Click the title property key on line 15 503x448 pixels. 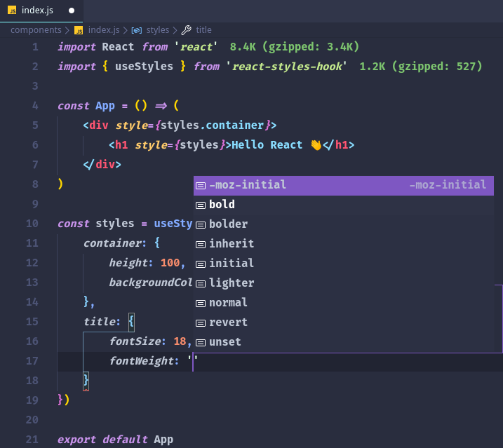pos(100,322)
